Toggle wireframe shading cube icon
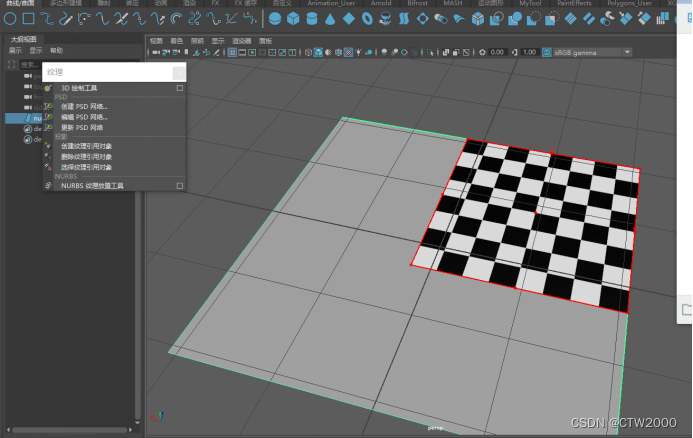This screenshot has width=693, height=438. (308, 52)
